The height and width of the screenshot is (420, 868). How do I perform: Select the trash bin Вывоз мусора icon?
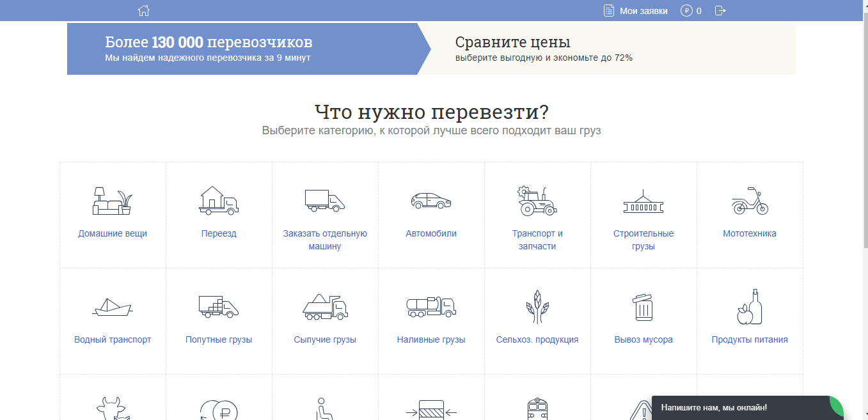coord(643,307)
